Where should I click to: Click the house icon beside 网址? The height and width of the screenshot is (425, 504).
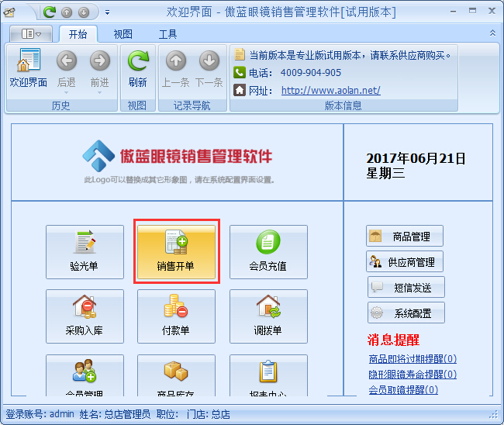pyautogui.click(x=240, y=90)
